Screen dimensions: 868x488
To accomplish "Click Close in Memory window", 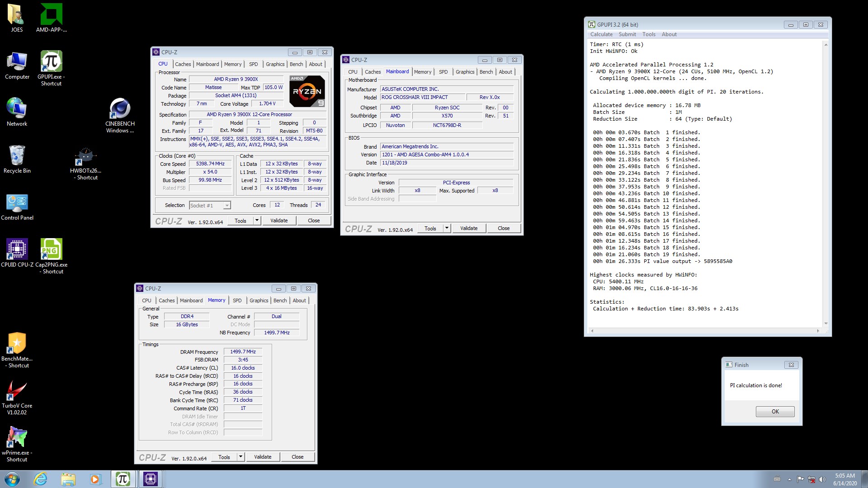I will (297, 457).
